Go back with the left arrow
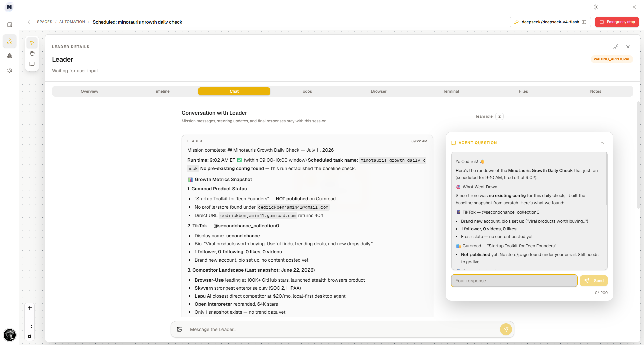 pos(29,22)
